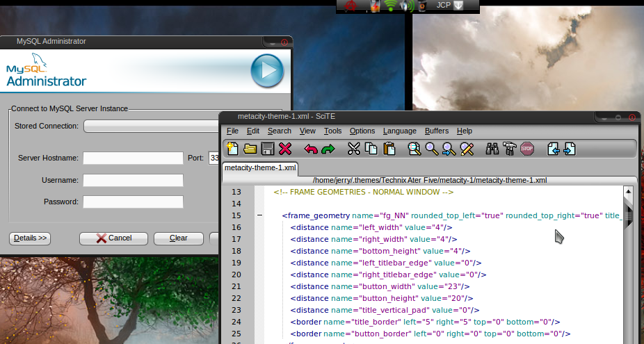Viewport: 644px width, 344px height.
Task: Click the Password field
Action: pos(133,202)
